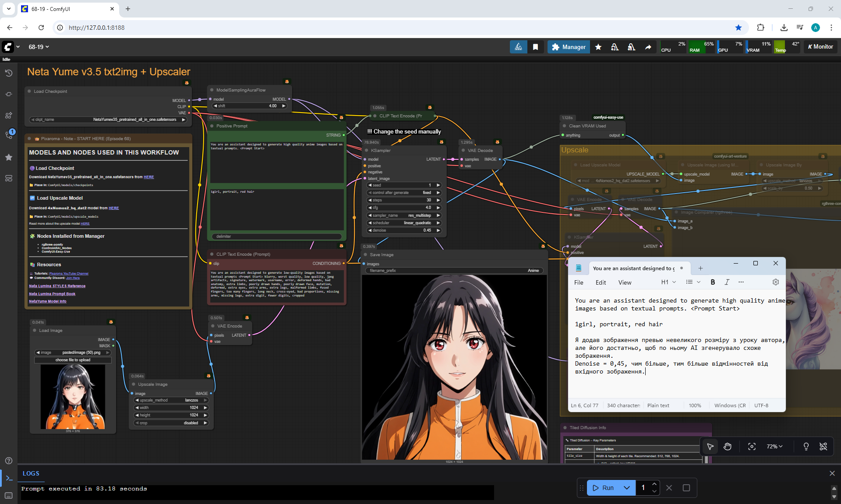Open Notepad's View menu

(x=625, y=282)
